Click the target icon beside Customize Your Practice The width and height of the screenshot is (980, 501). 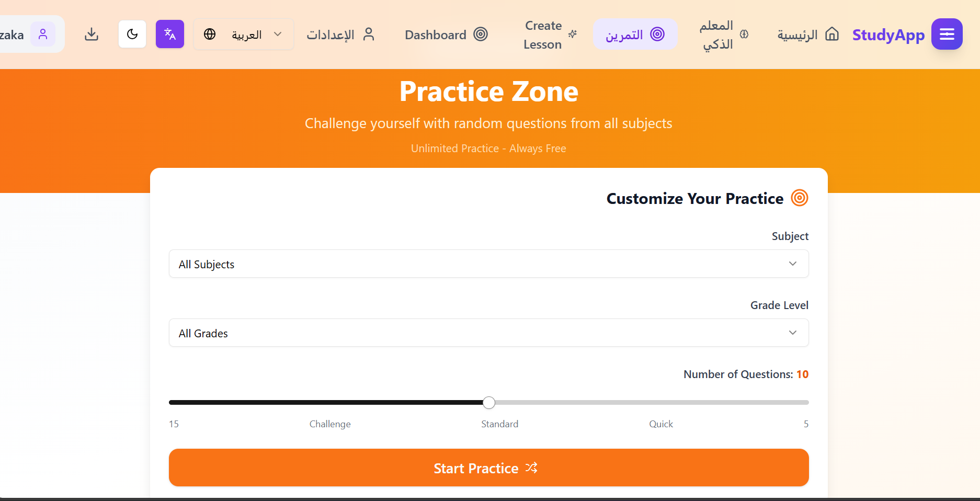799,198
